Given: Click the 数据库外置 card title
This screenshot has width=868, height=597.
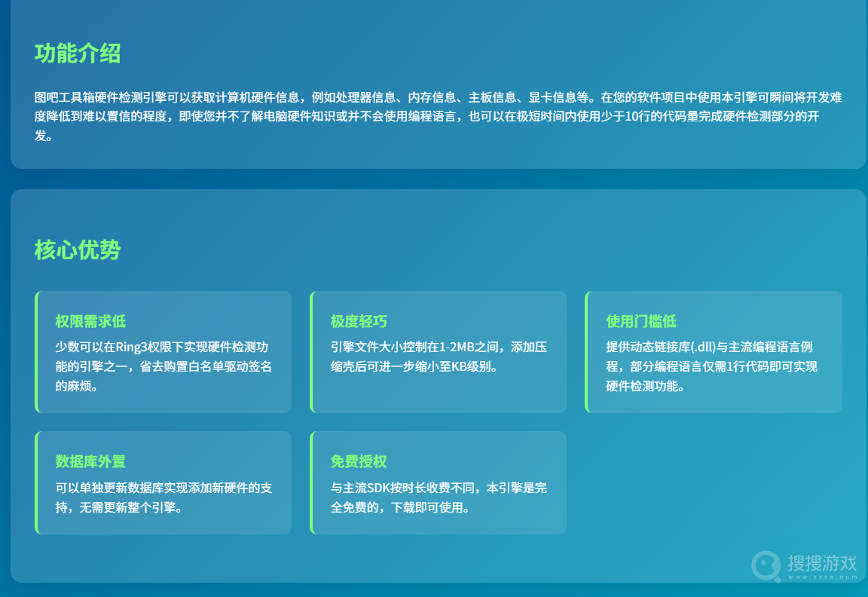Looking at the screenshot, I should (90, 461).
